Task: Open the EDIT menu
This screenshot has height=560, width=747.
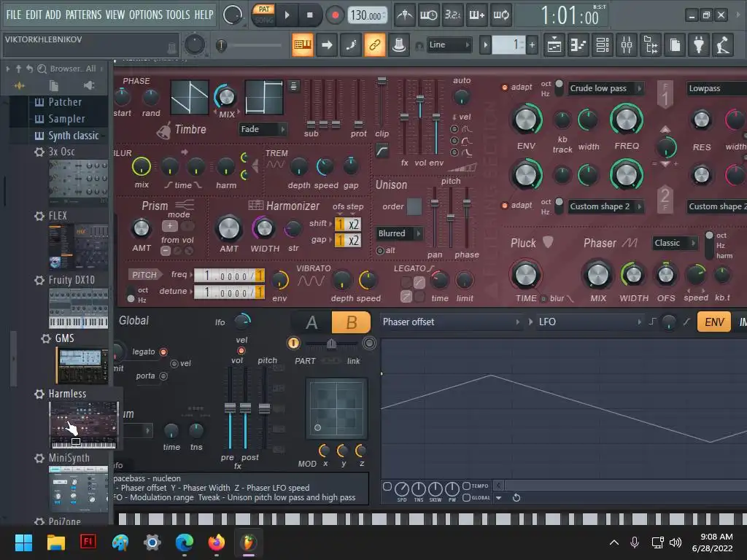Action: point(34,15)
